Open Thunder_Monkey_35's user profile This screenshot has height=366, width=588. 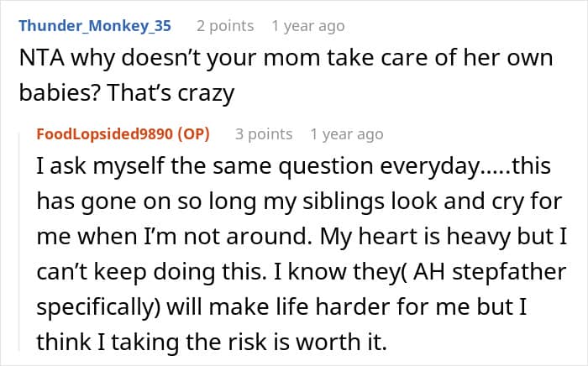95,26
